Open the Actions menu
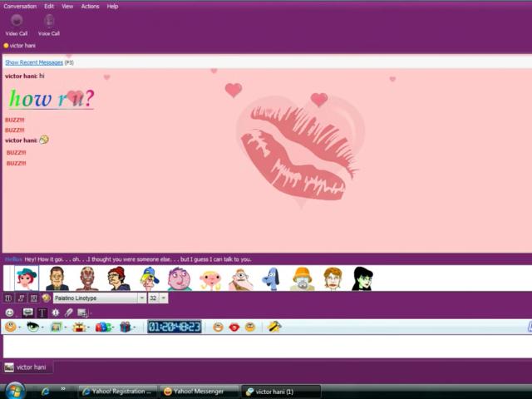Viewport: 532px width, 399px height. [x=90, y=6]
